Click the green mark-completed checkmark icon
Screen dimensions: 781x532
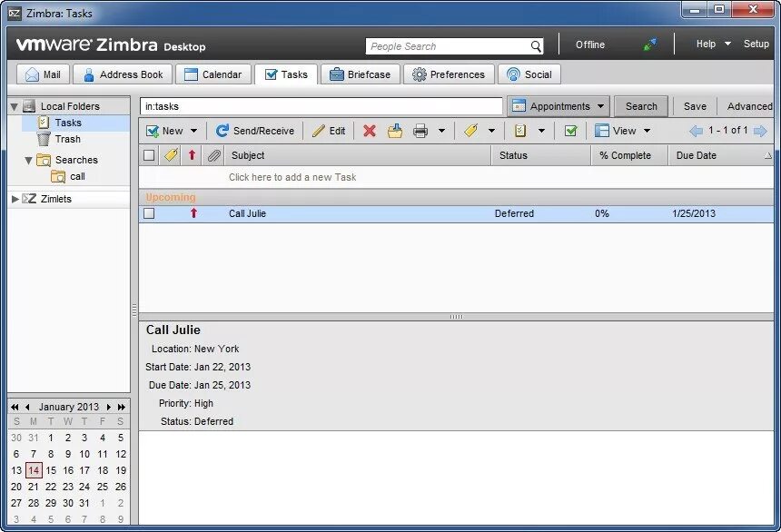pyautogui.click(x=571, y=131)
